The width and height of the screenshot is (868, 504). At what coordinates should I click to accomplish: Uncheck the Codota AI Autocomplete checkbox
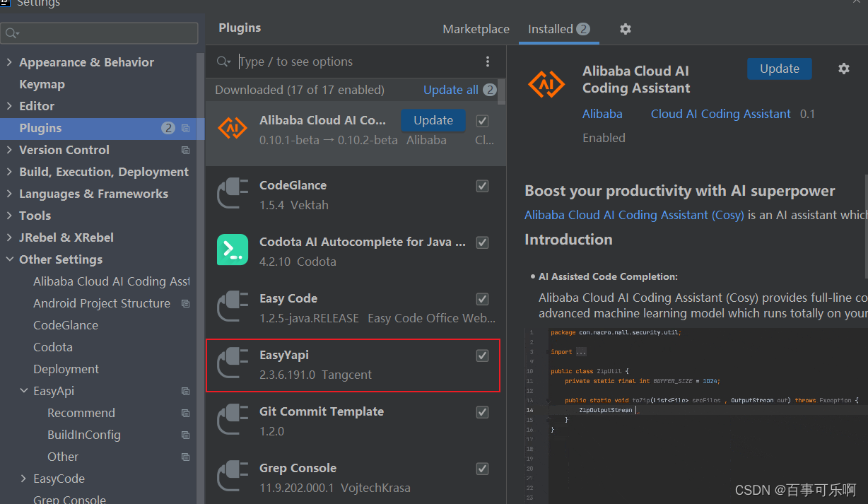click(482, 242)
